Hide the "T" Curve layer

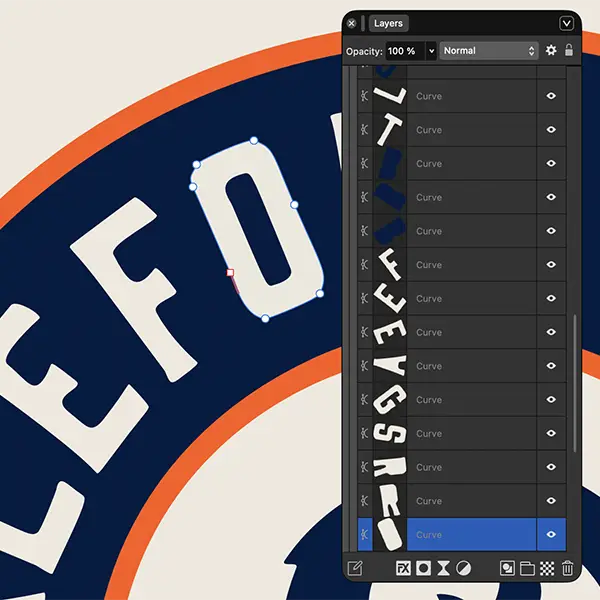[551, 129]
